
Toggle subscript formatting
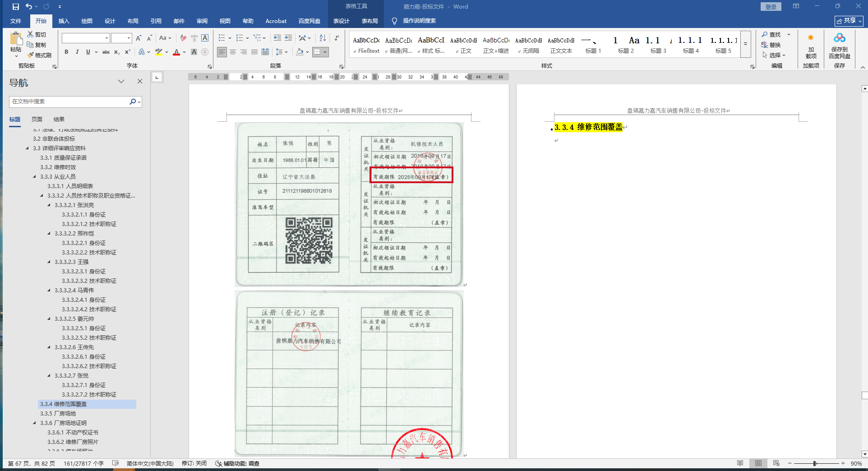[117, 52]
